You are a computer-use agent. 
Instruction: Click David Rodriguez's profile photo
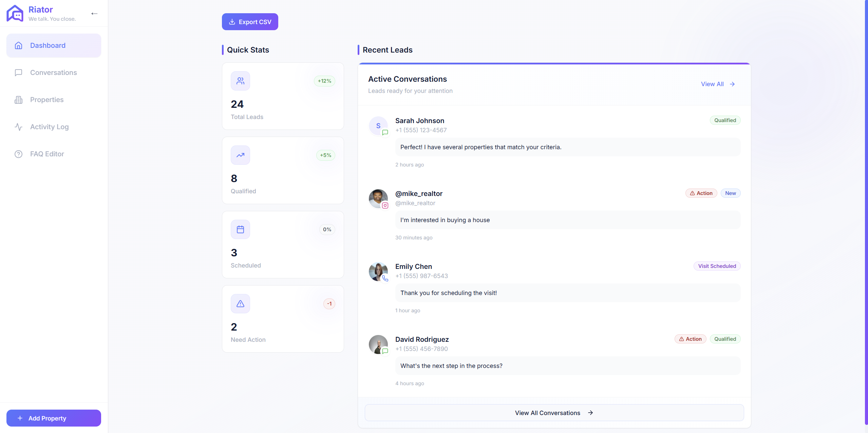[378, 345]
